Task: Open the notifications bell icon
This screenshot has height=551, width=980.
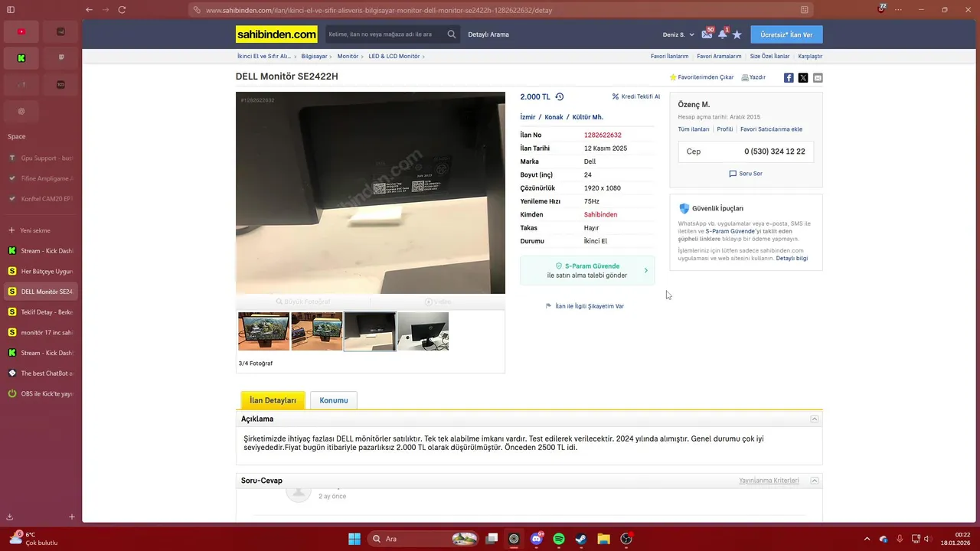Action: click(x=722, y=34)
